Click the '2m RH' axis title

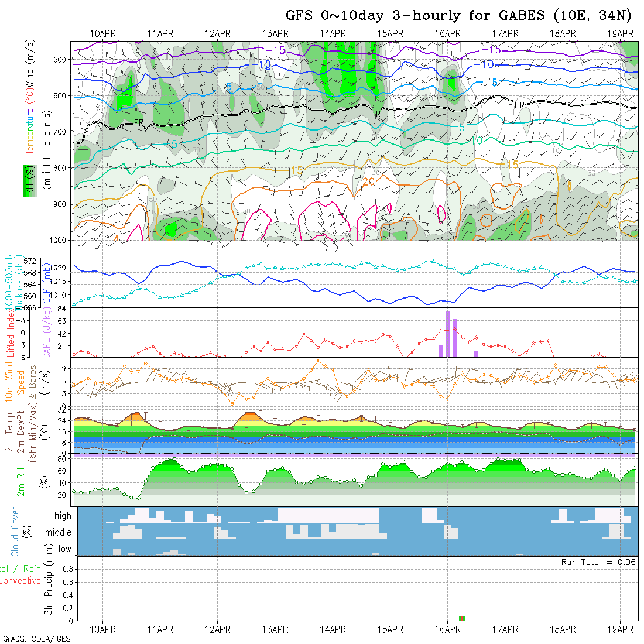pyautogui.click(x=20, y=482)
